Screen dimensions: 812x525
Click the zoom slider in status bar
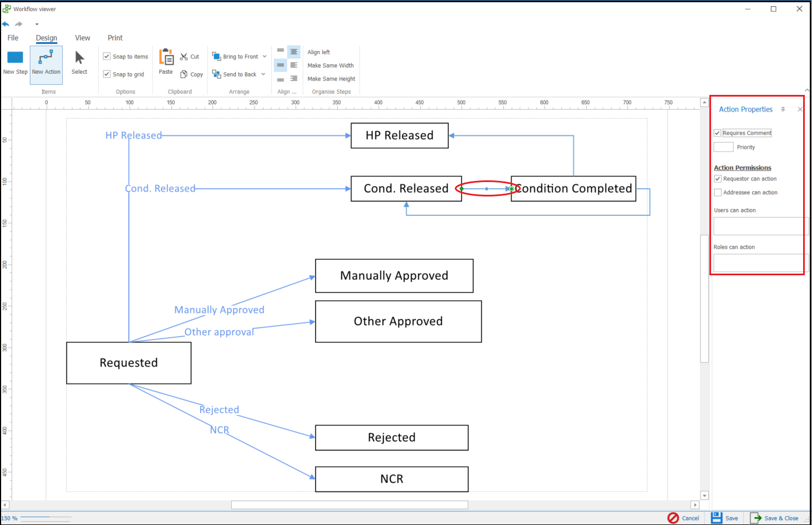pos(46,518)
